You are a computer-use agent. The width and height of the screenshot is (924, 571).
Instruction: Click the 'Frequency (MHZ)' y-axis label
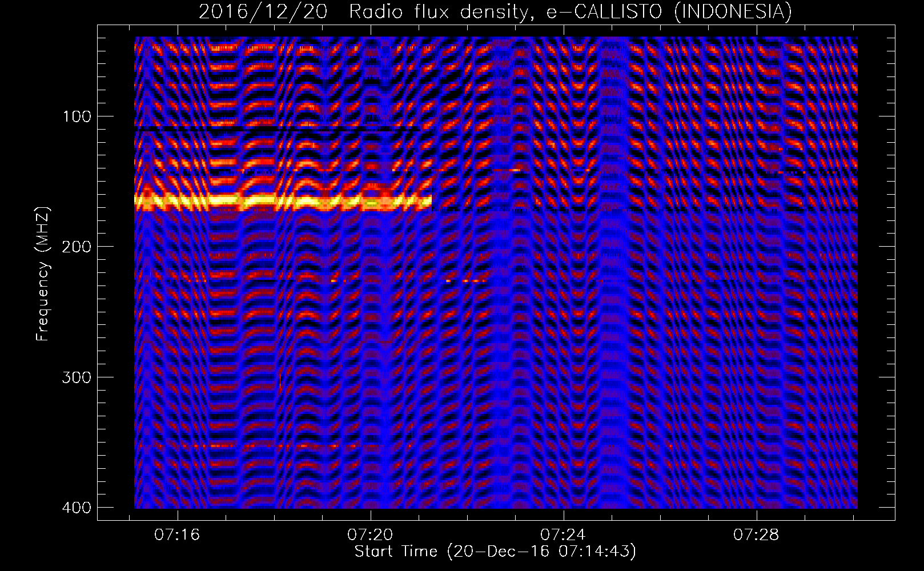(x=43, y=274)
